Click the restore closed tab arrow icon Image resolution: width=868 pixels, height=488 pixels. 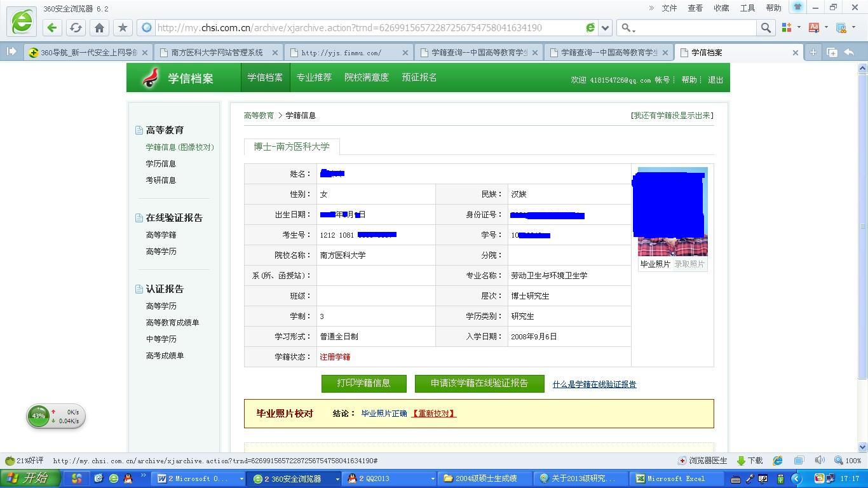point(849,53)
